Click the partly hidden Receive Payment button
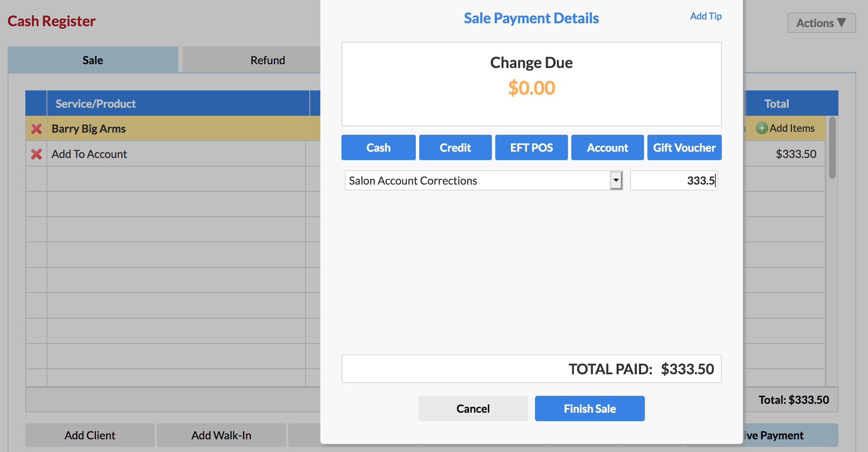This screenshot has height=452, width=868. tap(790, 435)
